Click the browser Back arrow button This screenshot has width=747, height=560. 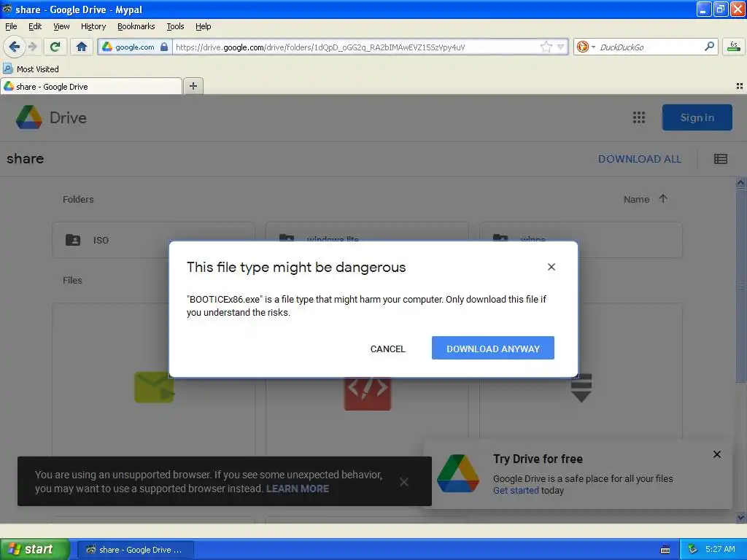click(14, 47)
